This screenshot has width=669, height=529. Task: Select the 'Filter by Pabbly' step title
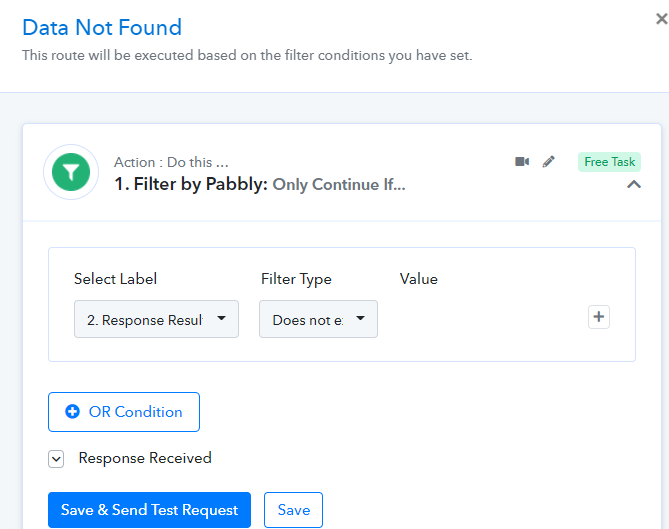tap(190, 185)
